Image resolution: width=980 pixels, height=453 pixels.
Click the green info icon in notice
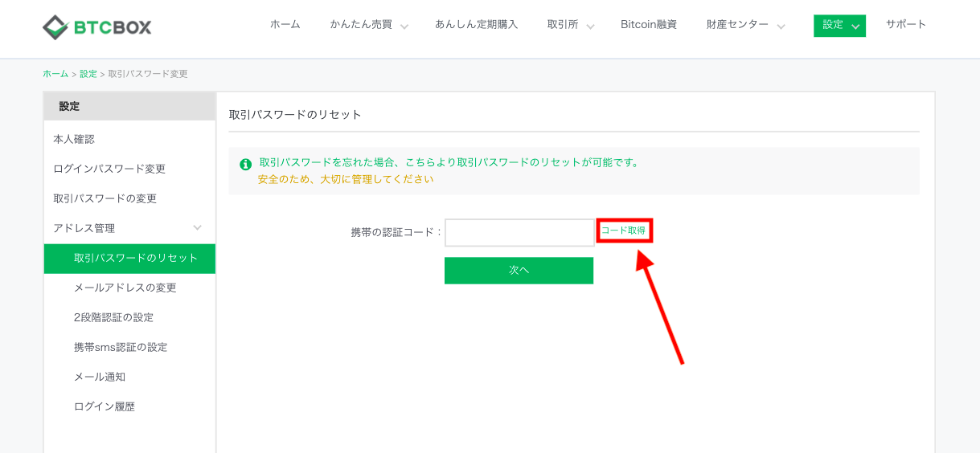[246, 164]
